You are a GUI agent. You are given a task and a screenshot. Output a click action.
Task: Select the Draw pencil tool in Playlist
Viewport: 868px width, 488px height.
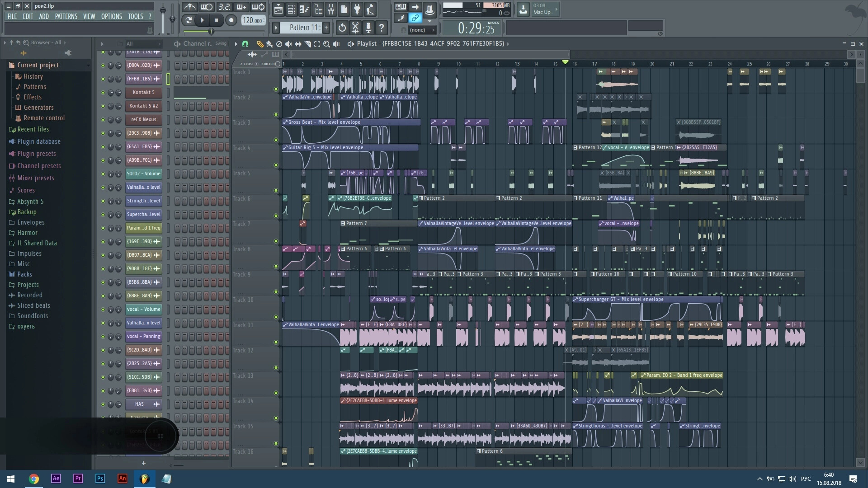[x=260, y=44]
